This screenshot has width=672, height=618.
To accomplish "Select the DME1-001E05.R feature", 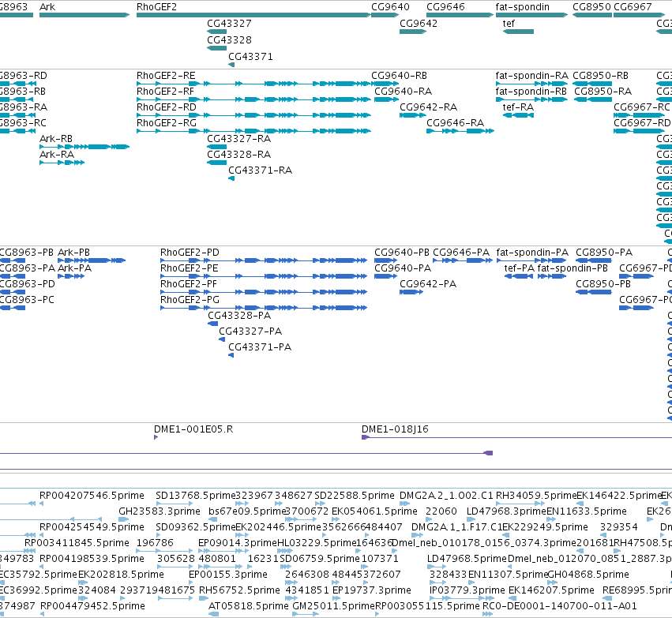I will (x=156, y=437).
